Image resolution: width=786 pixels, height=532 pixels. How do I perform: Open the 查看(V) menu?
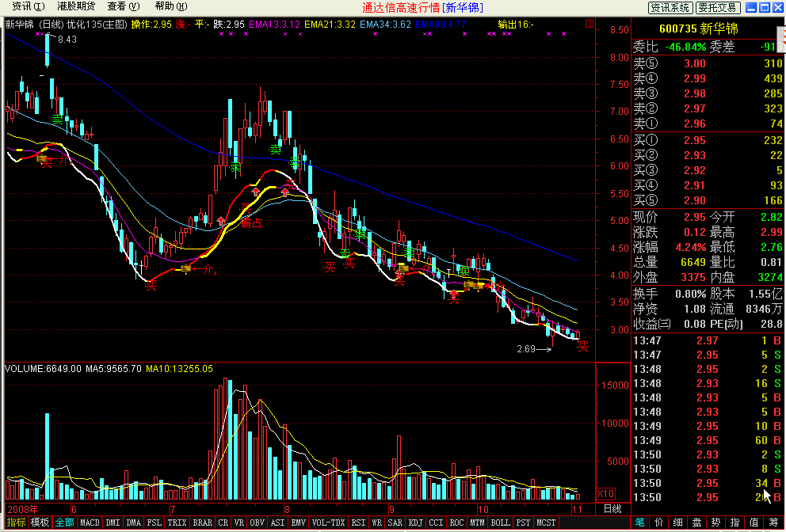point(124,6)
